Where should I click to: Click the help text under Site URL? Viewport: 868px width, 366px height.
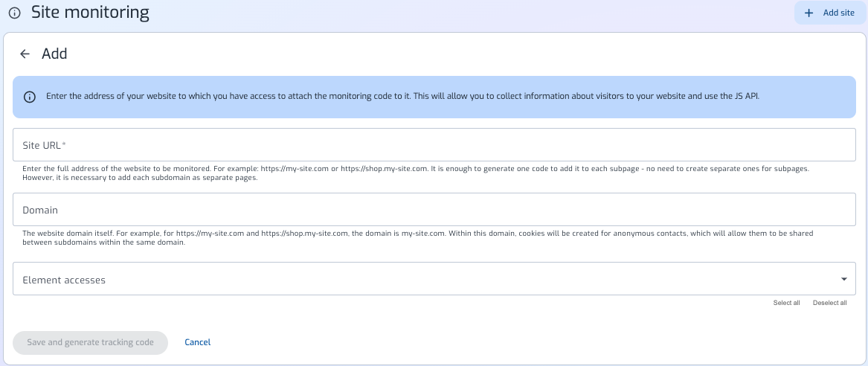coord(417,173)
